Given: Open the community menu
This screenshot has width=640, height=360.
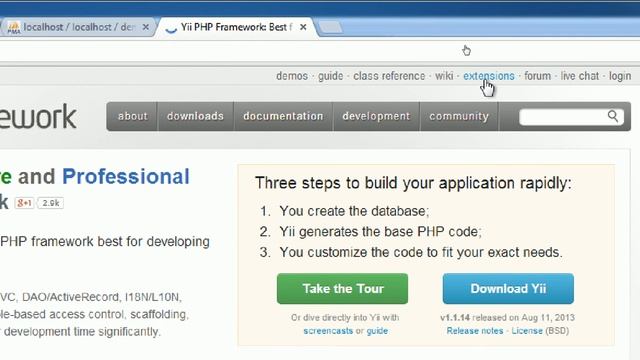Looking at the screenshot, I should coord(459,116).
